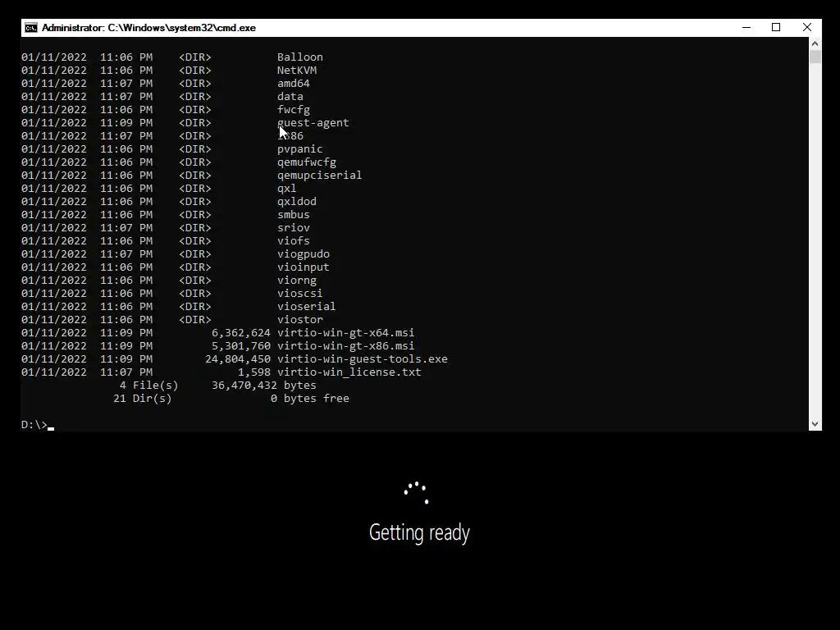This screenshot has height=630, width=840.
Task: Click the title text Administrator: C:\Windows\system32\cmd.exe
Action: coord(148,28)
